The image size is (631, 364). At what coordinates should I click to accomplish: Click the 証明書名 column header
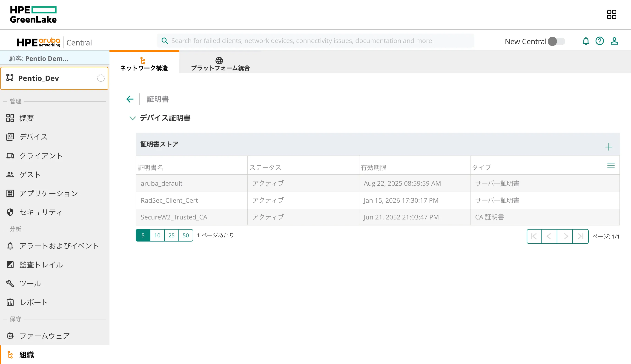(x=150, y=167)
